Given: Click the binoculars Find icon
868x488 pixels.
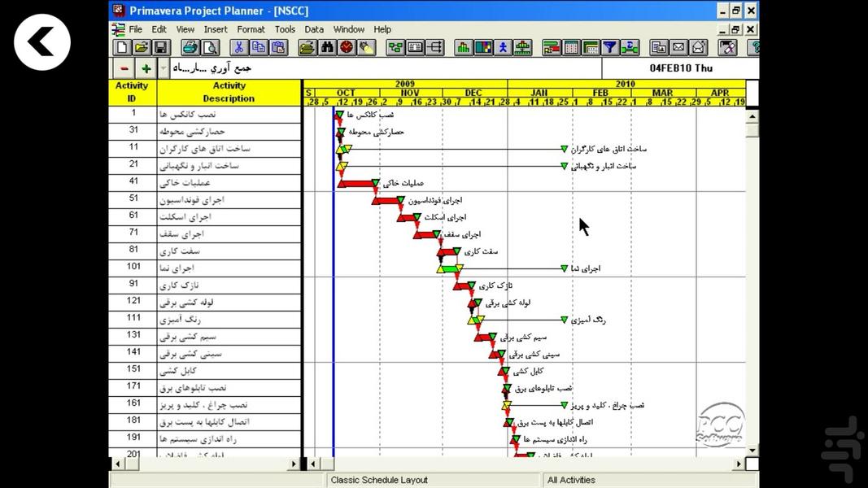Looking at the screenshot, I should 327,48.
